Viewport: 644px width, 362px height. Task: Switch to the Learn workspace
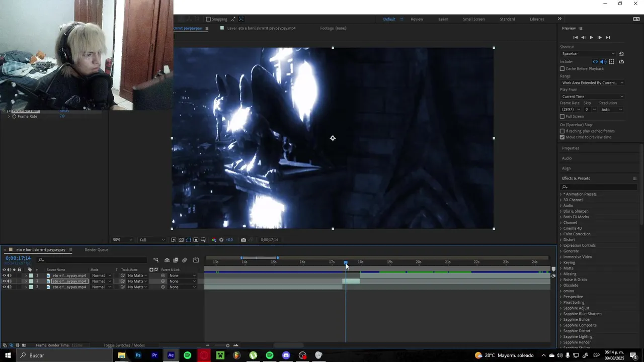pyautogui.click(x=443, y=19)
